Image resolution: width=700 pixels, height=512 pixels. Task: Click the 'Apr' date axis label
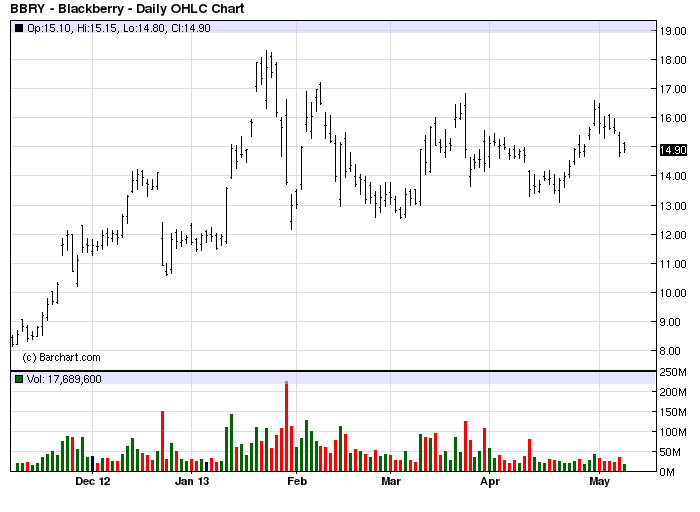click(490, 482)
